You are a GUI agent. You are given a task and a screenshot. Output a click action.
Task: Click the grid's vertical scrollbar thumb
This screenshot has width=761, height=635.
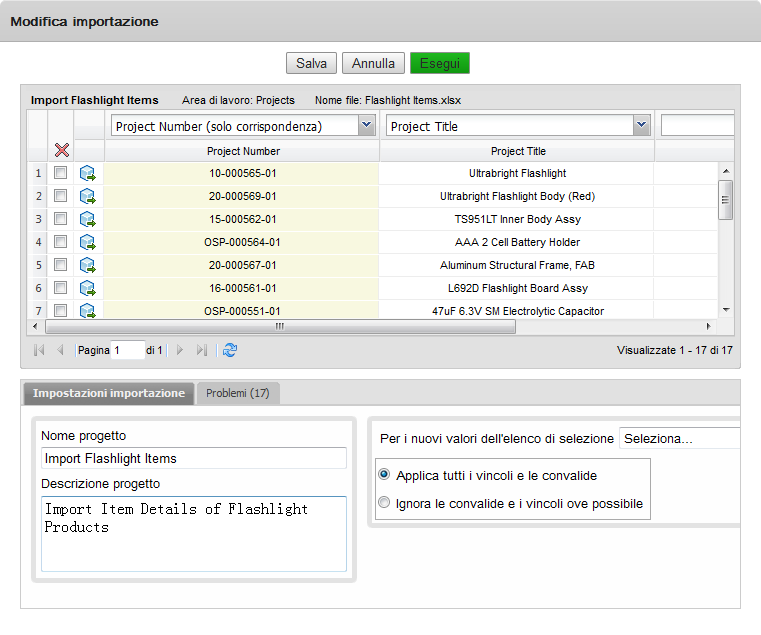click(x=726, y=200)
